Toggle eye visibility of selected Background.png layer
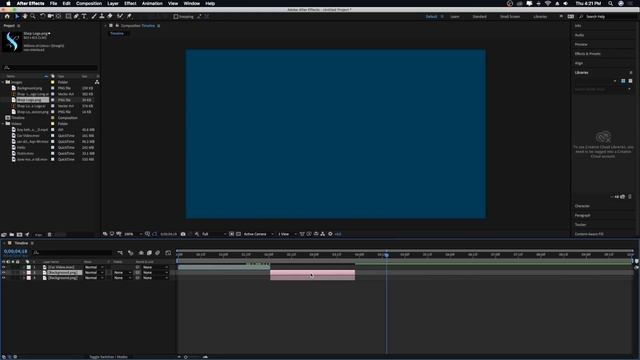Screen dimensions: 640x360 (x=4, y=273)
